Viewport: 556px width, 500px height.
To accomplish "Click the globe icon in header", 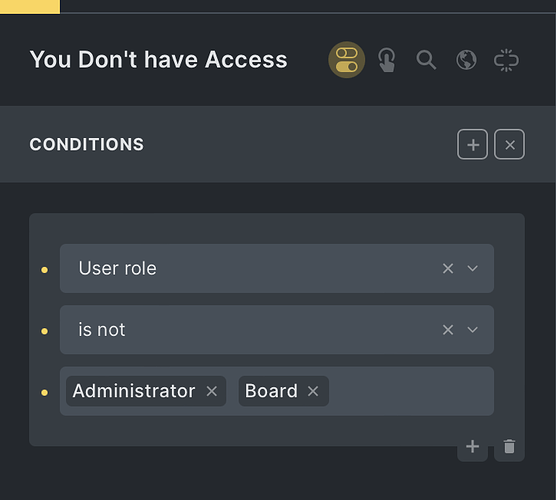I will click(x=466, y=60).
